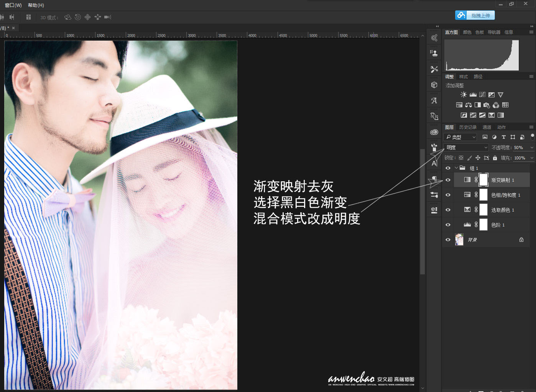Open the 3D panel cube icon
Image resolution: width=536 pixels, height=392 pixels.
434,85
